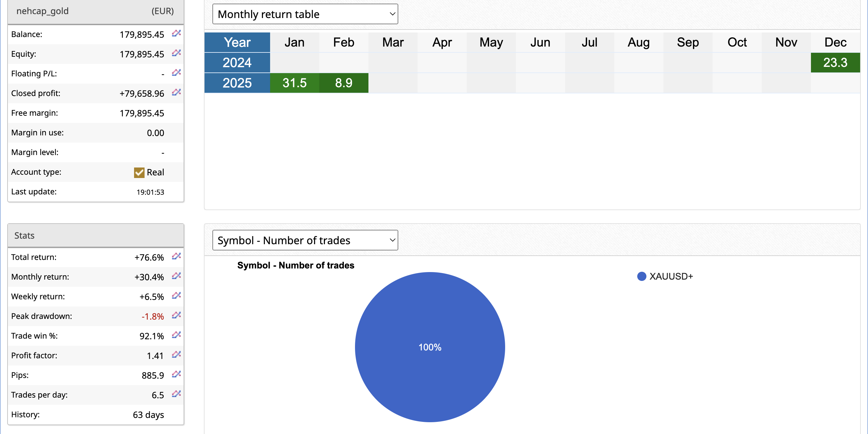Click the Monthly return chart icon

pyautogui.click(x=176, y=276)
